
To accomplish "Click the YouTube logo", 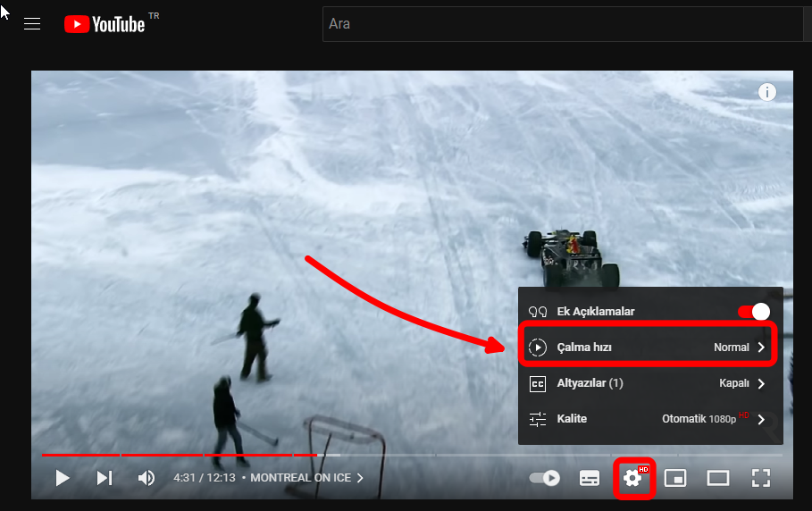I will coord(105,24).
